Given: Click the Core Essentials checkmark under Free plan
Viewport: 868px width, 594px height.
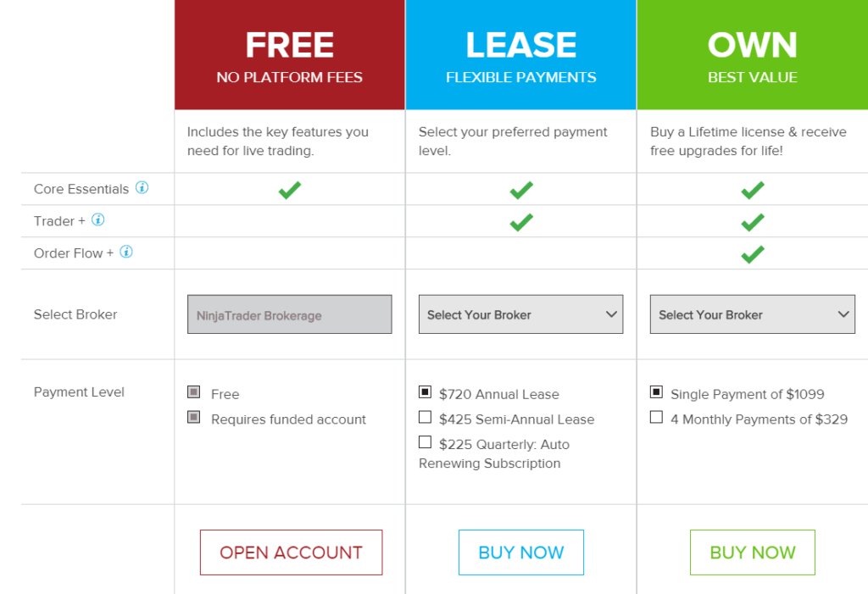Looking at the screenshot, I should (x=289, y=190).
